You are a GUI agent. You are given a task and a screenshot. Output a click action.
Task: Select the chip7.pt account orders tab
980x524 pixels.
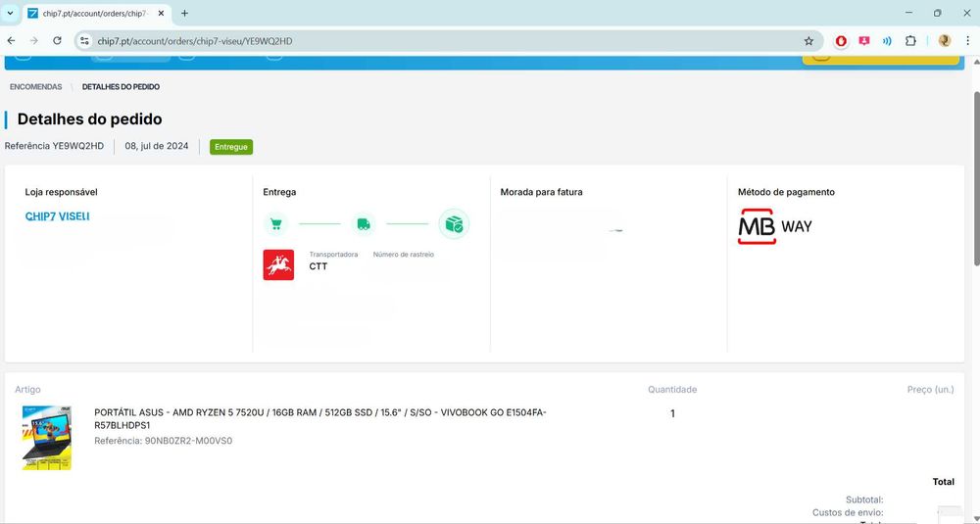click(96, 13)
